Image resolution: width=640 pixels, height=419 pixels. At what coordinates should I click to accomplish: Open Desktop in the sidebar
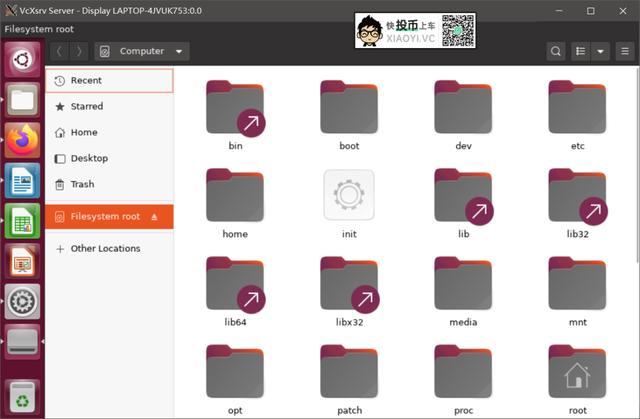point(109,158)
